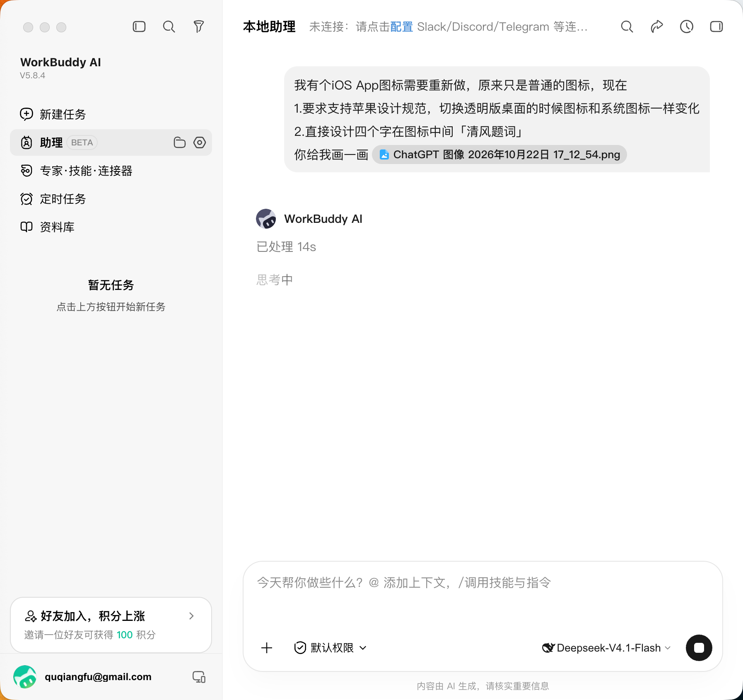The width and height of the screenshot is (743, 700).
Task: Open settings gear icon in 助理 row
Action: pos(200,142)
